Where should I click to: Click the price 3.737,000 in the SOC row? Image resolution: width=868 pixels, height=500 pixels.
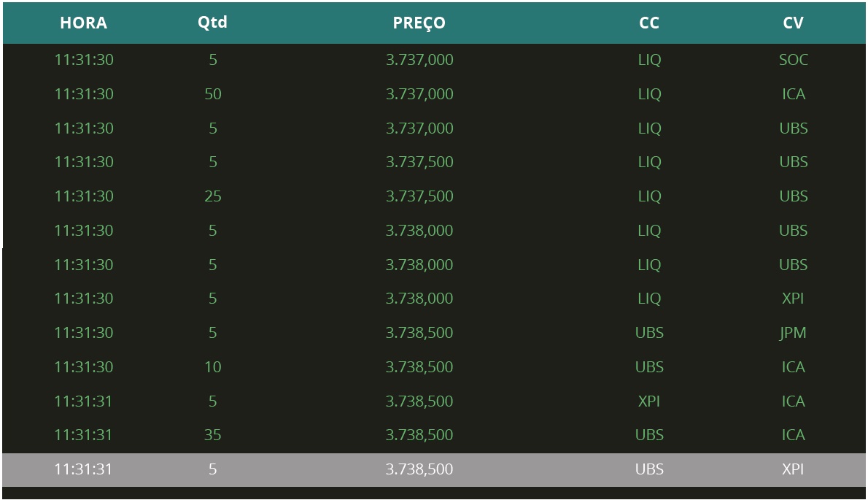point(419,60)
